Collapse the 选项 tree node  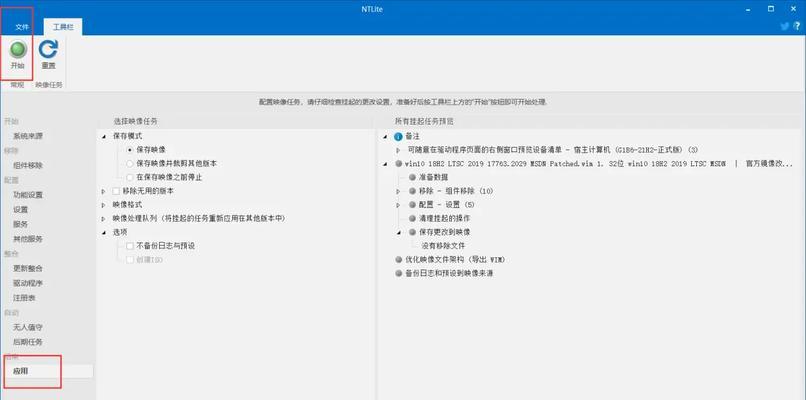[104, 232]
